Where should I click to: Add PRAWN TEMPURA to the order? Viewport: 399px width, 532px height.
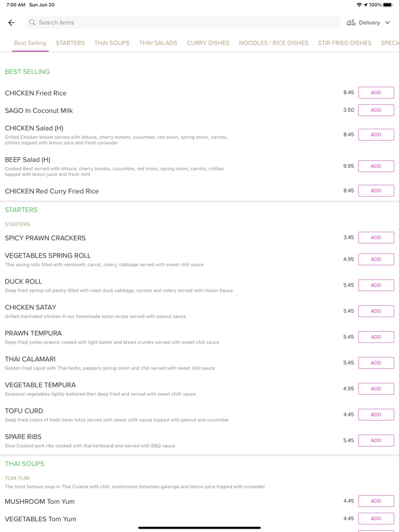pyautogui.click(x=376, y=337)
